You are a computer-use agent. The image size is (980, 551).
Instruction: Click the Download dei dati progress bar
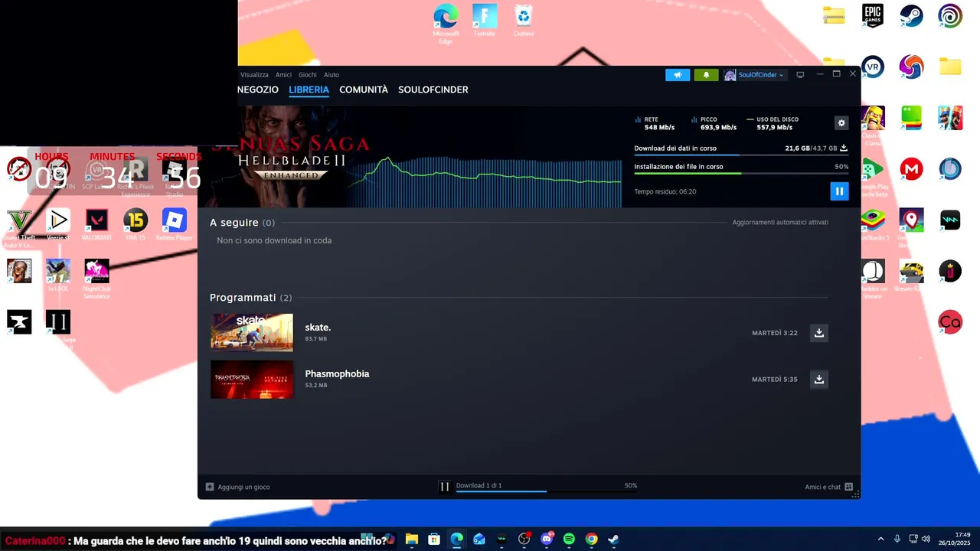click(740, 155)
